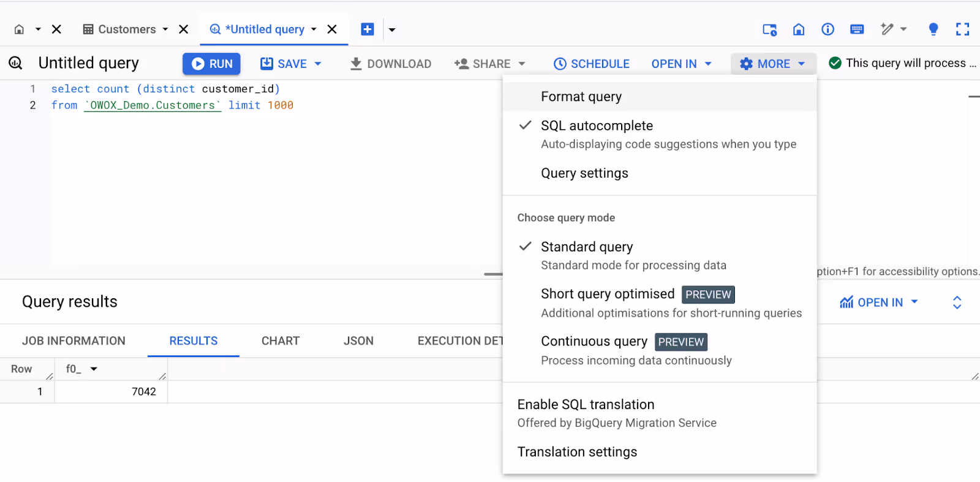Screen dimensions: 980x482
Task: Collapse the MORE settings menu
Action: pos(773,64)
